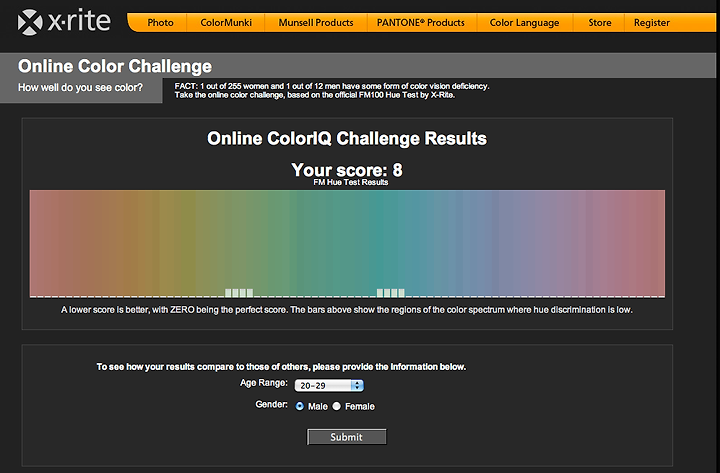Go to the Register page
720x473 pixels.
tap(652, 23)
